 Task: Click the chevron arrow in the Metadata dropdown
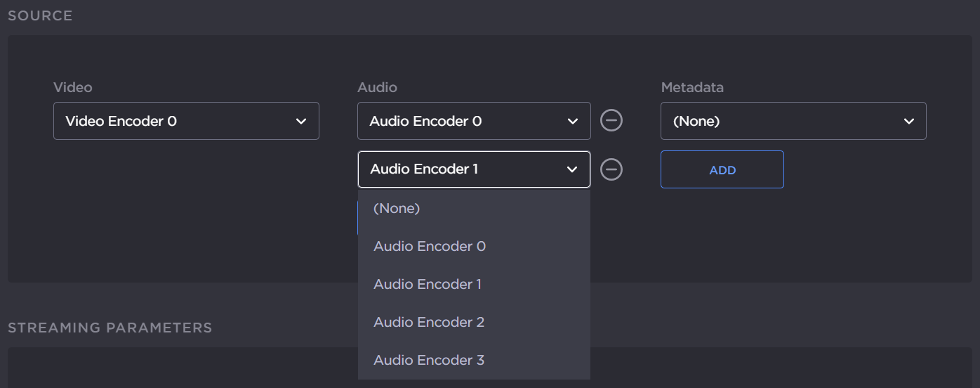909,122
